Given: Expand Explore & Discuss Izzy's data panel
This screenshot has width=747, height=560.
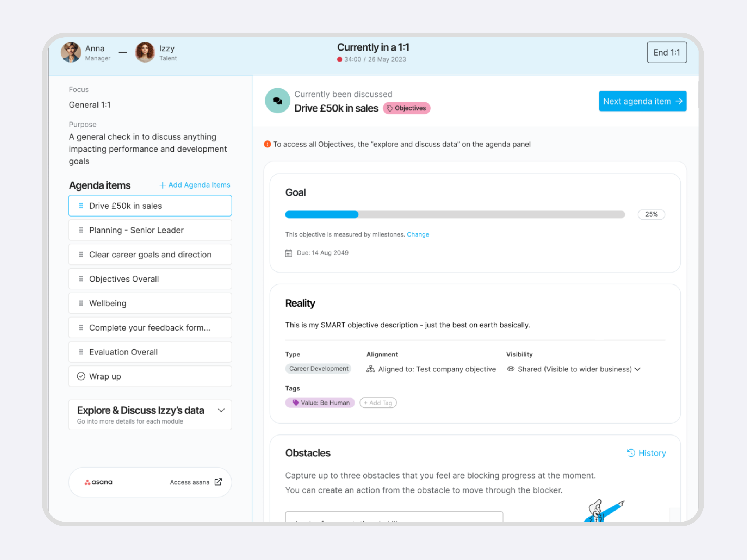Looking at the screenshot, I should tap(221, 410).
